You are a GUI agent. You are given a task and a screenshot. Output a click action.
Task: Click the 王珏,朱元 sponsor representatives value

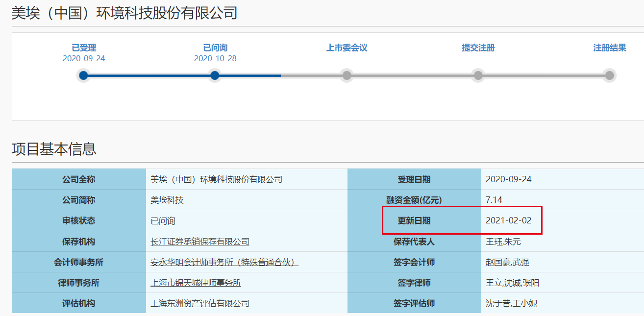(x=503, y=242)
